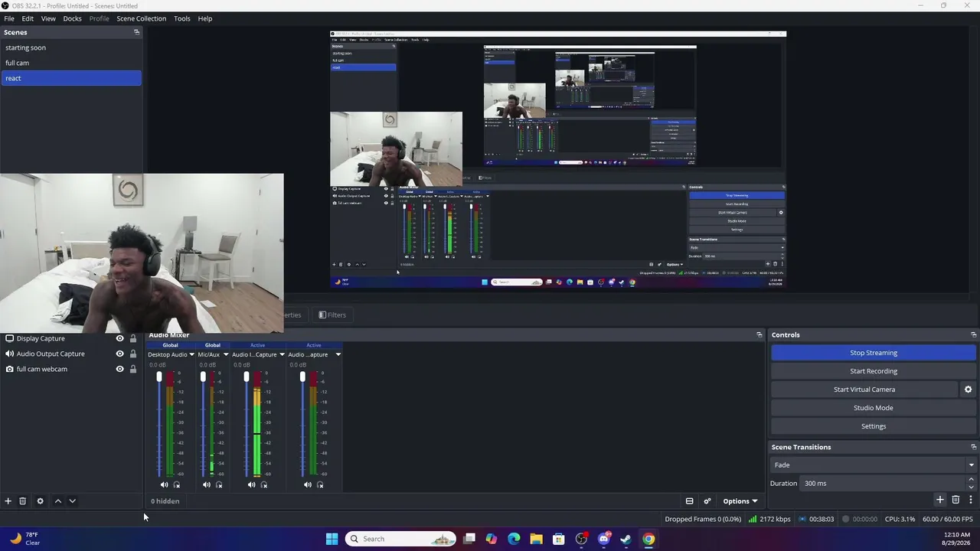980x551 pixels.
Task: Open the View menu
Action: coord(48,18)
